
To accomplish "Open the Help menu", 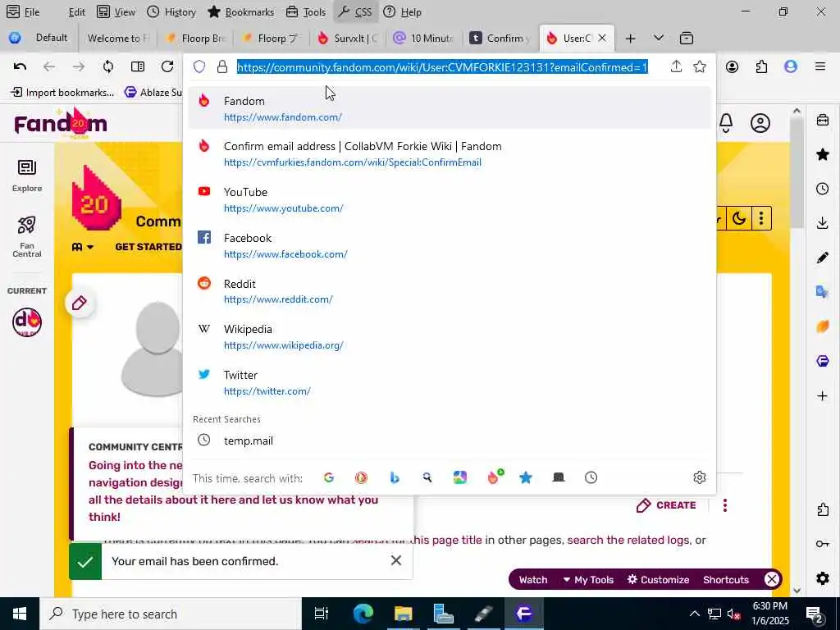I will 403,11.
